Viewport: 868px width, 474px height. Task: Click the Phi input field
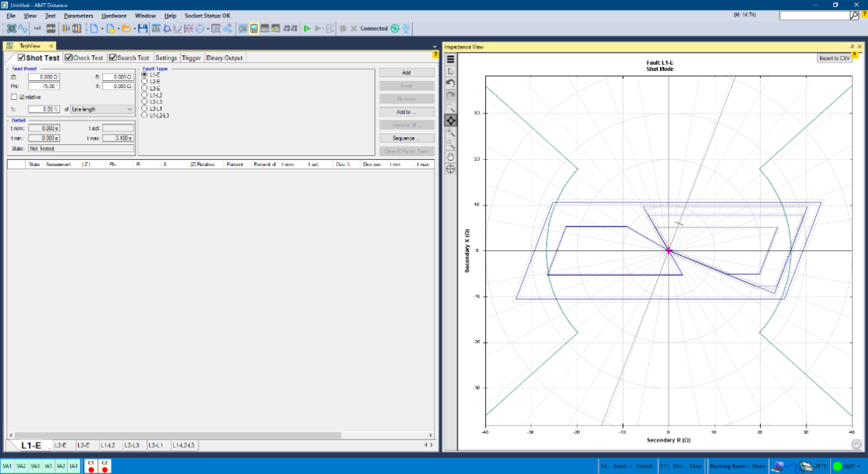point(44,87)
